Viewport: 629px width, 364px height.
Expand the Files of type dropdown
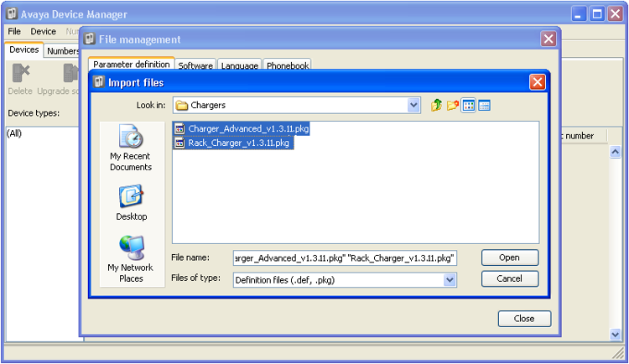click(450, 280)
